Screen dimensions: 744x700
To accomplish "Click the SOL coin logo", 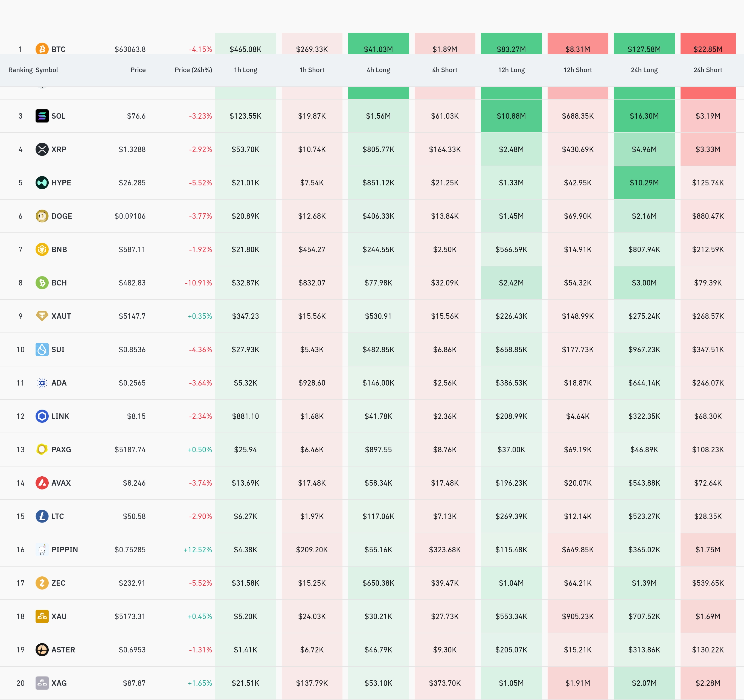I will (42, 116).
